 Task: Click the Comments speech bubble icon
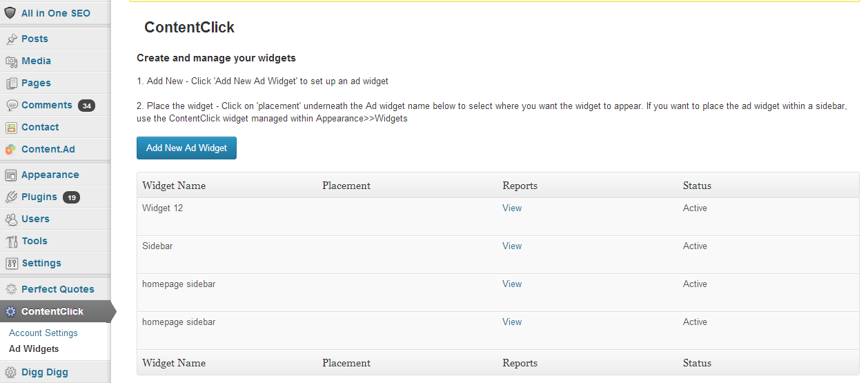11,105
